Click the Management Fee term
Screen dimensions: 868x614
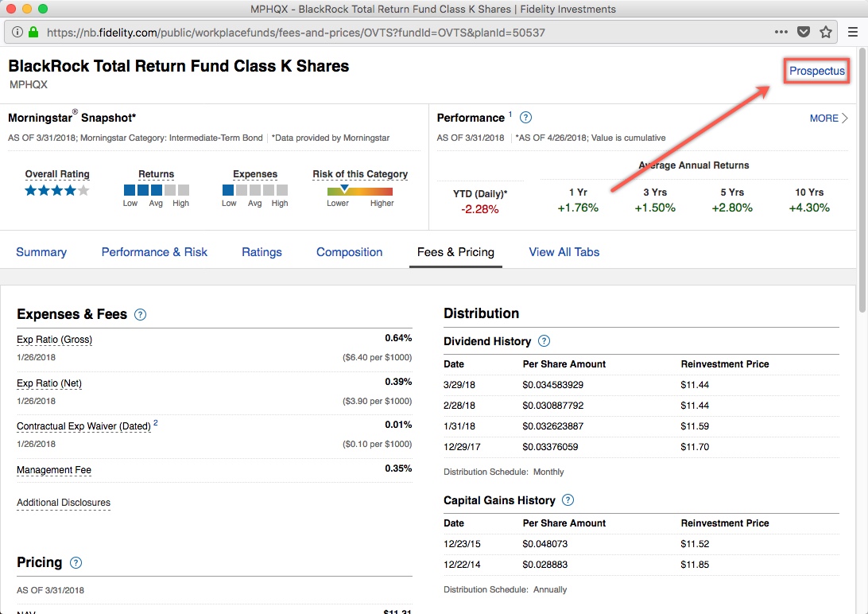coord(54,470)
